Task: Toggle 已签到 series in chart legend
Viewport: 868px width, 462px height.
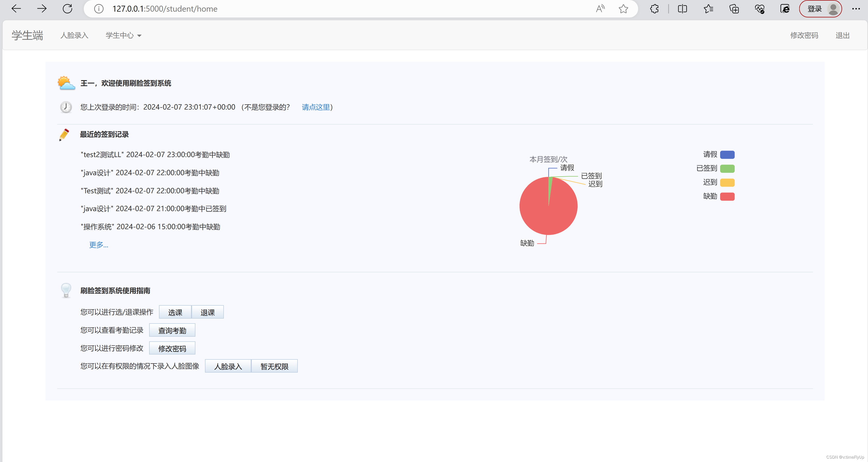Action: coord(727,168)
